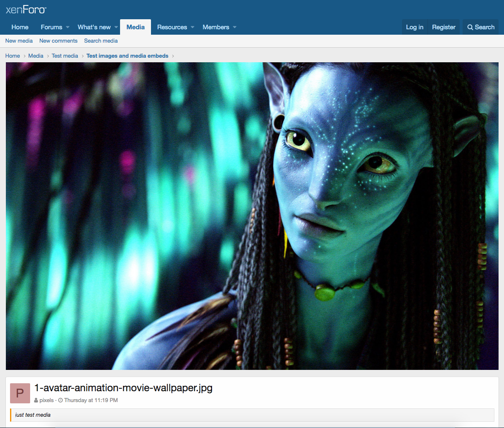Image resolution: width=504 pixels, height=428 pixels.
Task: Click the xenForo logo
Action: tap(26, 10)
